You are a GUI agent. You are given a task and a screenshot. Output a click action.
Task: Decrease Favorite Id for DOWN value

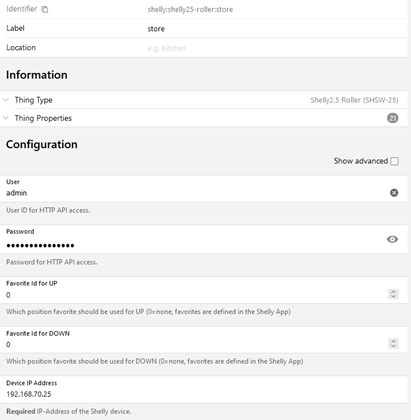click(393, 346)
